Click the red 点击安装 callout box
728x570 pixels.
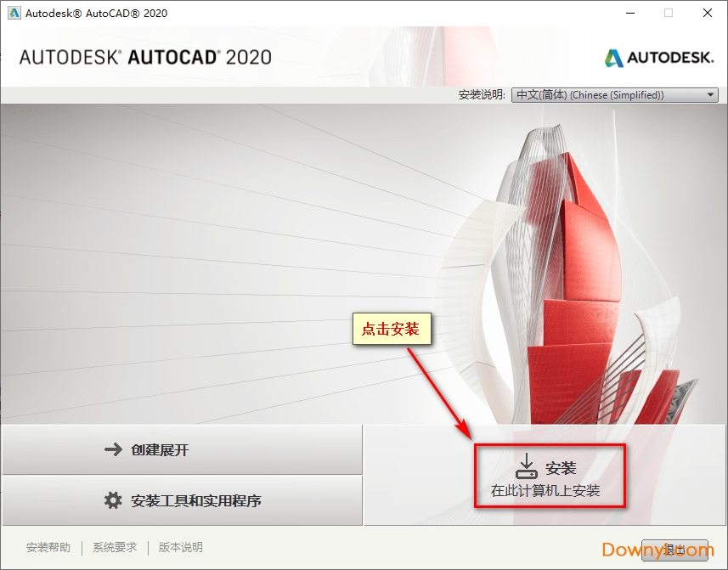click(x=392, y=330)
